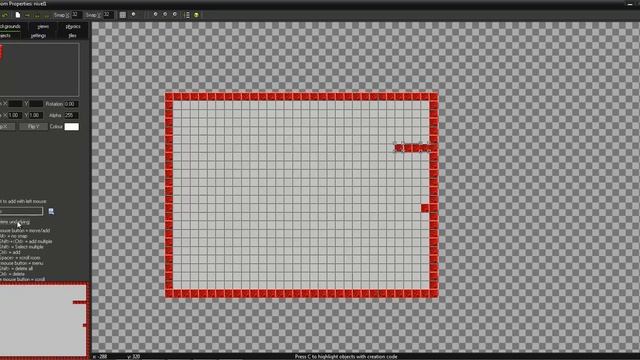Click the scale Y field showing 1.00
The width and height of the screenshot is (640, 360).
36,116
